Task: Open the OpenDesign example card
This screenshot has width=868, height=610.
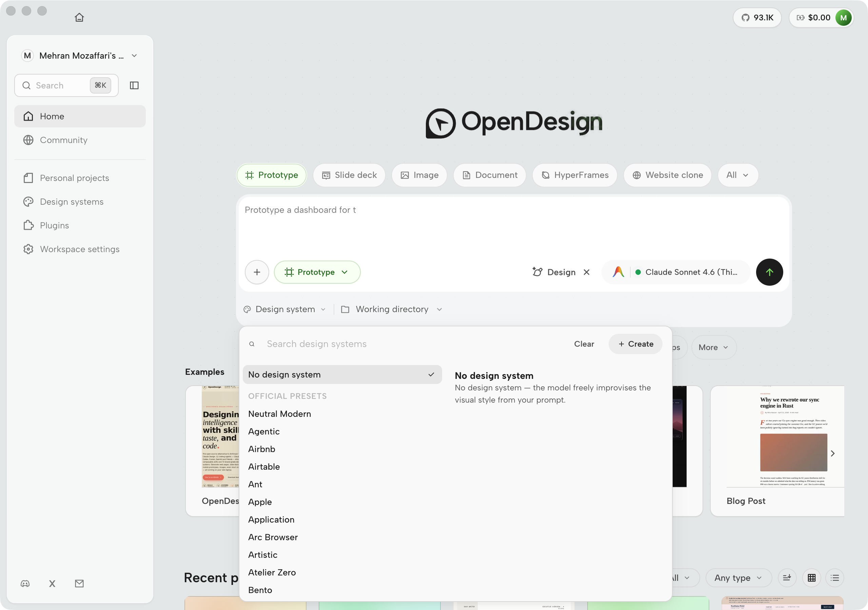Action: (213, 450)
